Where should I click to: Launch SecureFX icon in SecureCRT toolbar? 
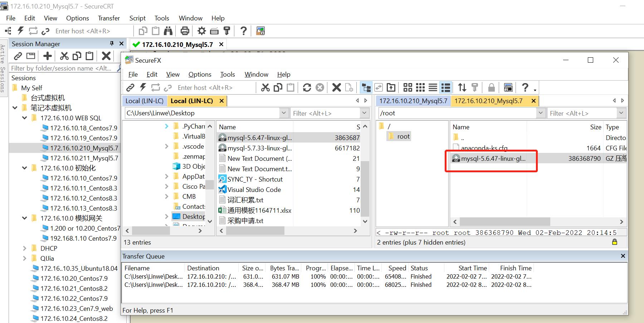click(260, 31)
